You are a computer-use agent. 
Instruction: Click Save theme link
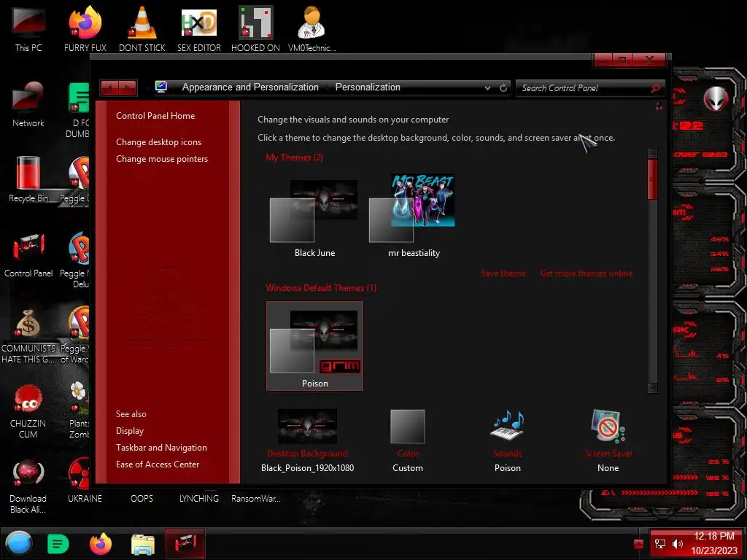point(503,273)
